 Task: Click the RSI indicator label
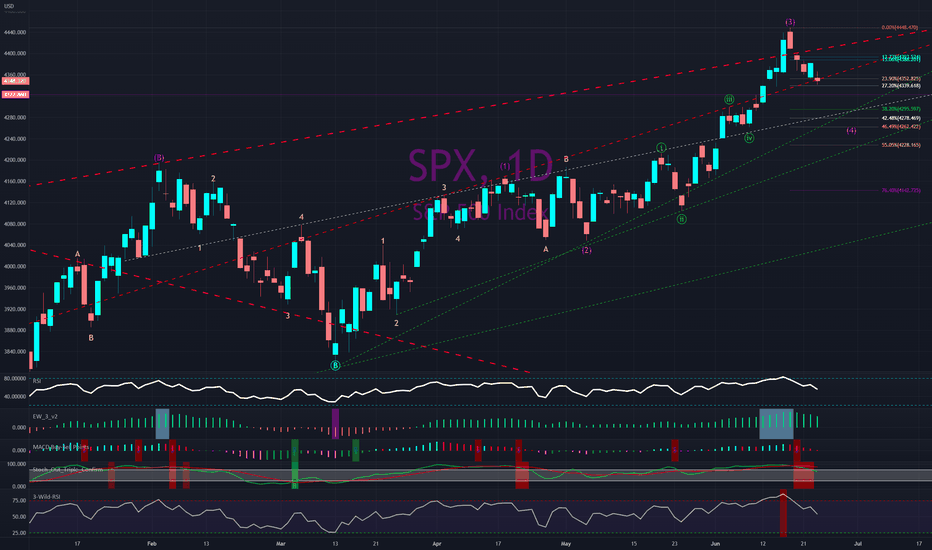[x=37, y=381]
